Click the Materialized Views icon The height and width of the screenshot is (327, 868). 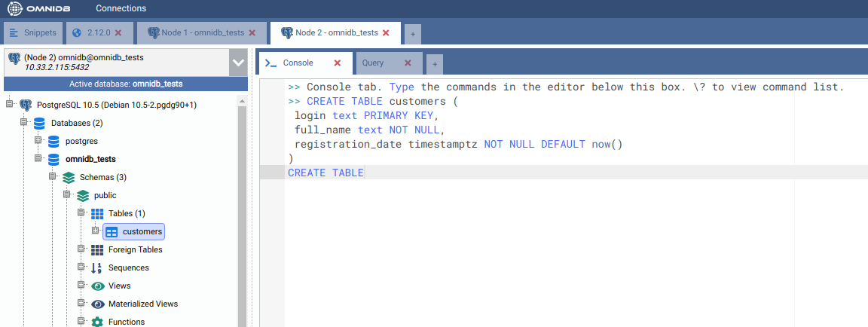pos(97,304)
